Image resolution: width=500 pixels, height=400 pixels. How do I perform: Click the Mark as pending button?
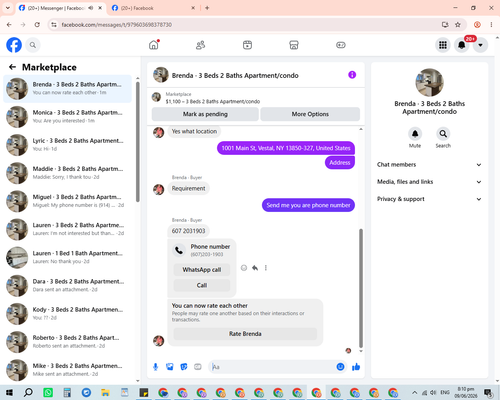point(205,114)
